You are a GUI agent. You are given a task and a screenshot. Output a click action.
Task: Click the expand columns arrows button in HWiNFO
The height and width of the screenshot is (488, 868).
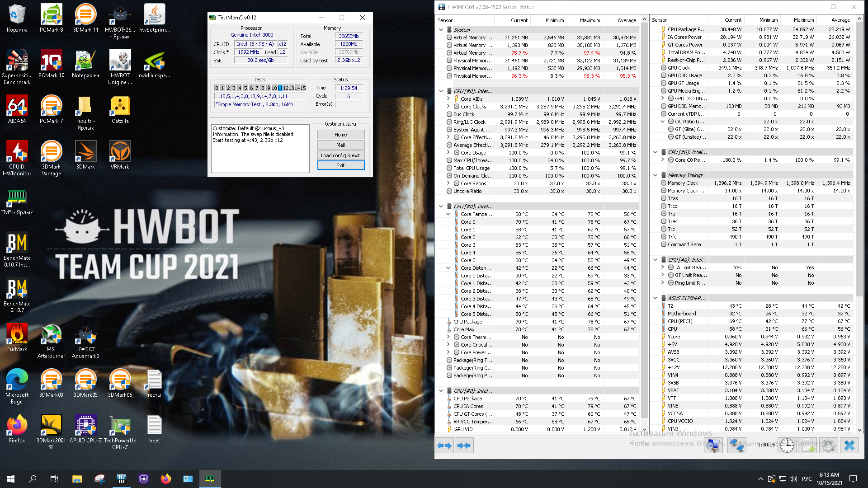(x=444, y=446)
